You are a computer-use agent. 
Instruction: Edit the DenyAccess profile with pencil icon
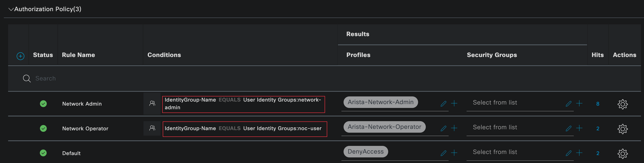[443, 153]
